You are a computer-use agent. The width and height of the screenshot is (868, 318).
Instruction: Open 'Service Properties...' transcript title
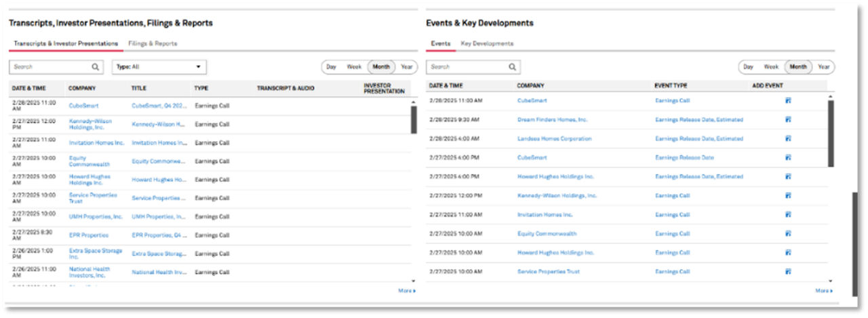[x=158, y=198]
